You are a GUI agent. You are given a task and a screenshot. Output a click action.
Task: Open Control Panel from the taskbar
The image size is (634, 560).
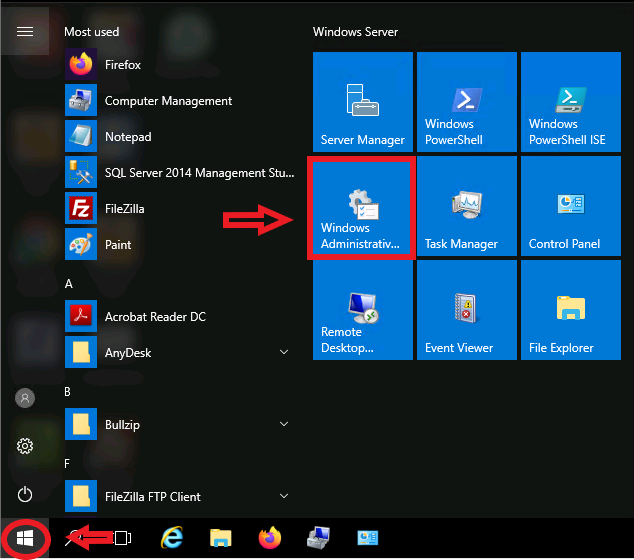(368, 538)
